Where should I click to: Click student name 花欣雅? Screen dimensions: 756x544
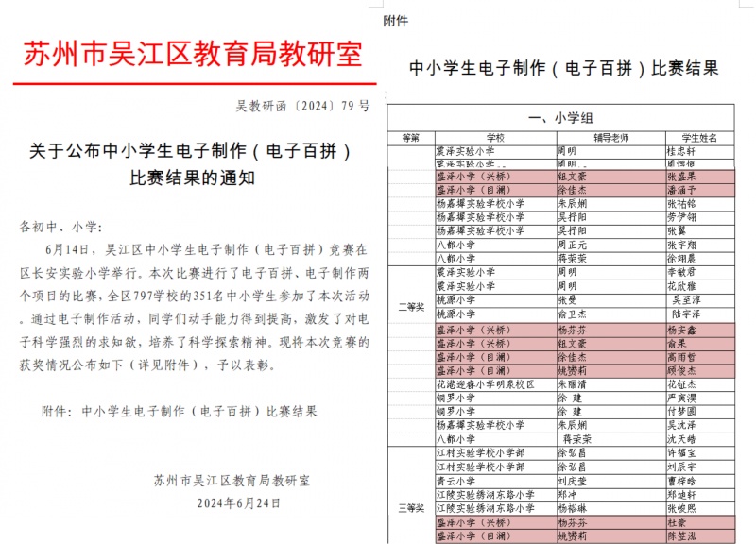(x=681, y=286)
